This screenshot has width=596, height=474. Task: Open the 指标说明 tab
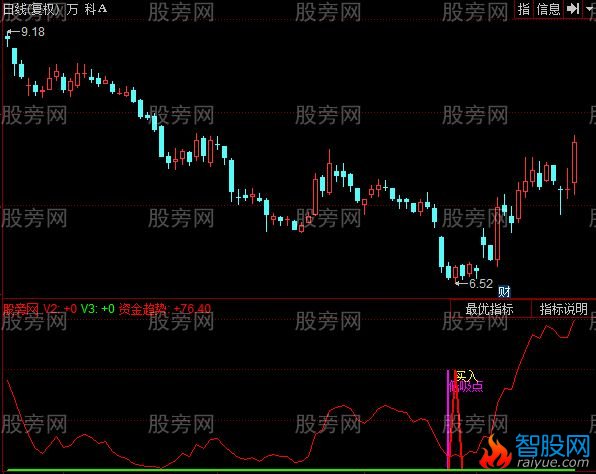pyautogui.click(x=563, y=309)
